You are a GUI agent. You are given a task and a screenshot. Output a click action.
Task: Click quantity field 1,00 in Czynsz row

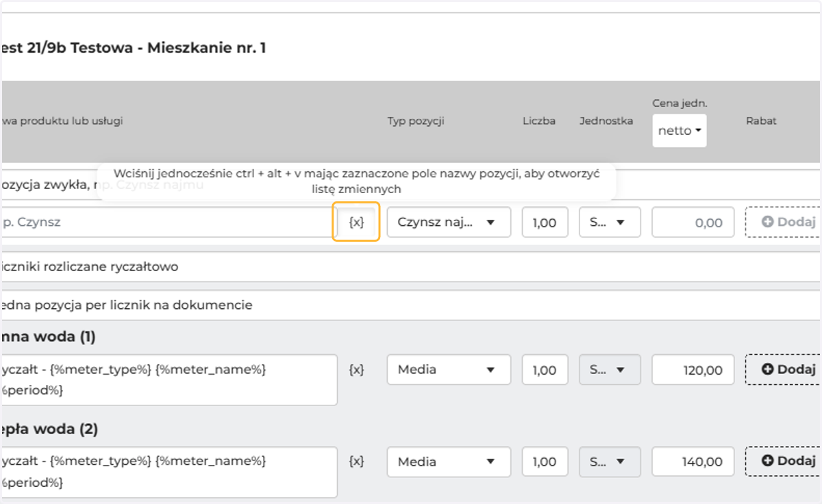(x=545, y=222)
